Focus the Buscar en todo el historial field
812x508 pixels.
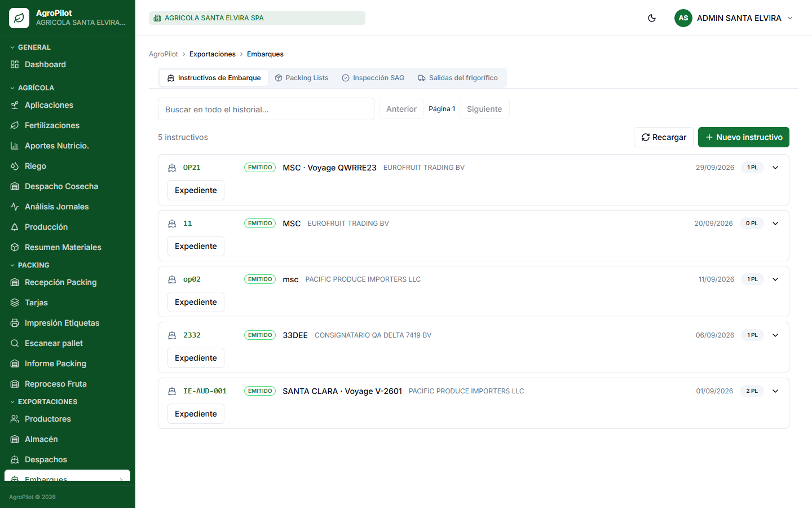[266, 109]
